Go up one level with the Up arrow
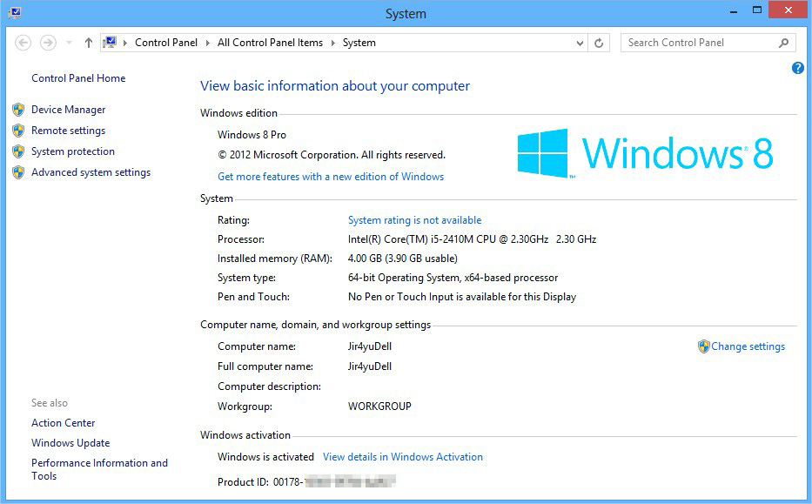This screenshot has width=812, height=504. 89,43
